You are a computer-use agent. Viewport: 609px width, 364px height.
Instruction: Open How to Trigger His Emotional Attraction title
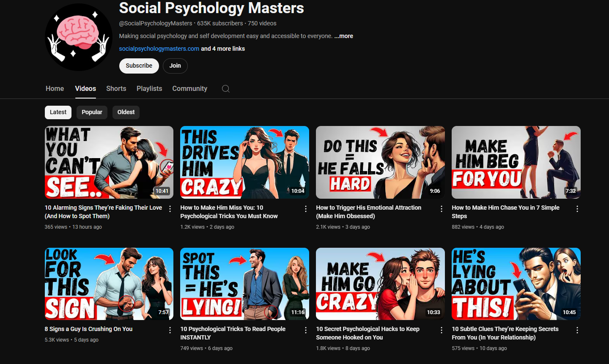point(368,212)
